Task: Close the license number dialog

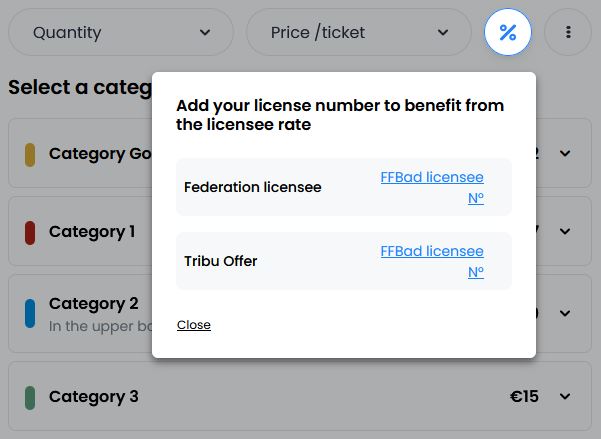Action: [x=194, y=325]
